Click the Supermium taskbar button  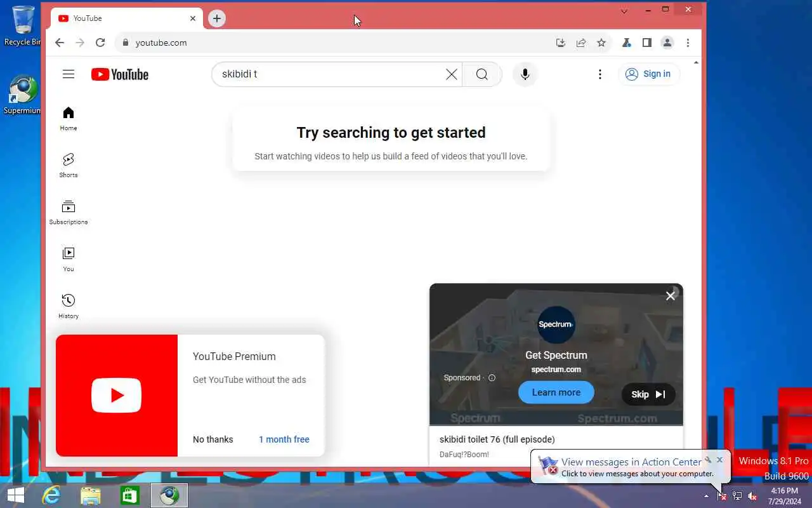click(169, 495)
